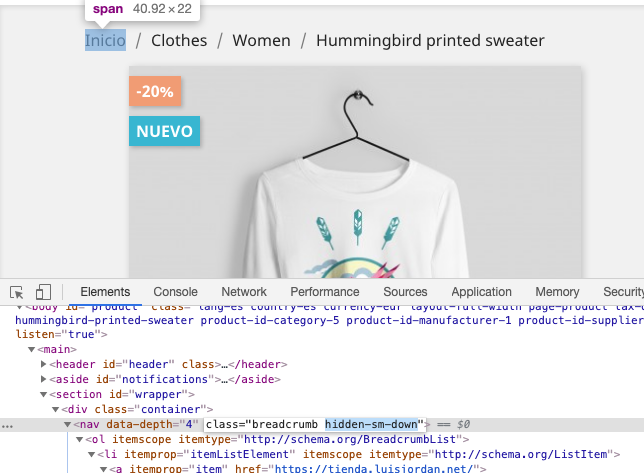Activate the inspect element picker icon
644x473 pixels.
[x=17, y=292]
